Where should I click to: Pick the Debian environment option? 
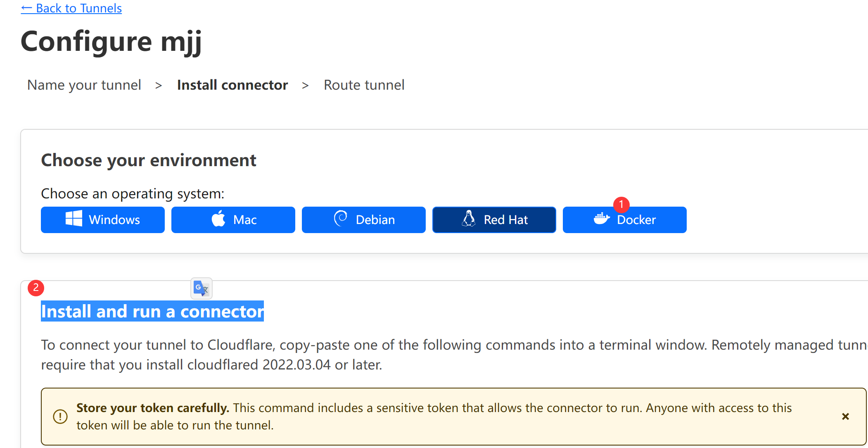click(x=364, y=220)
